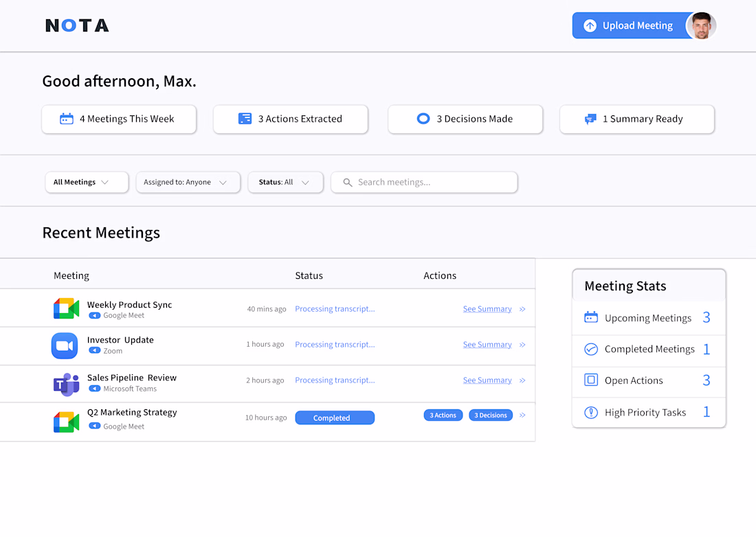The height and width of the screenshot is (537, 756).
Task: Open the Weekly Product Sync meeting
Action: pos(129,304)
